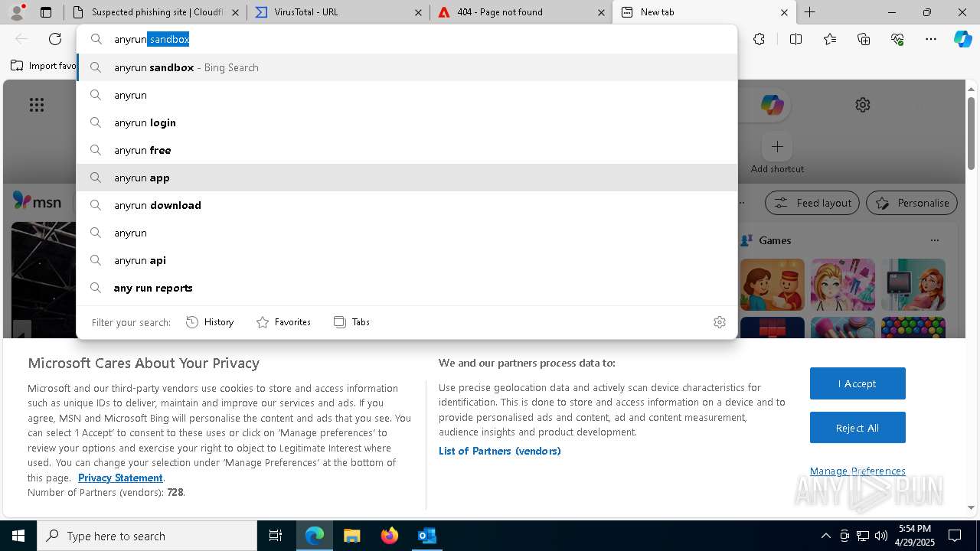
Task: Open File Explorer from taskbar
Action: pos(352,536)
